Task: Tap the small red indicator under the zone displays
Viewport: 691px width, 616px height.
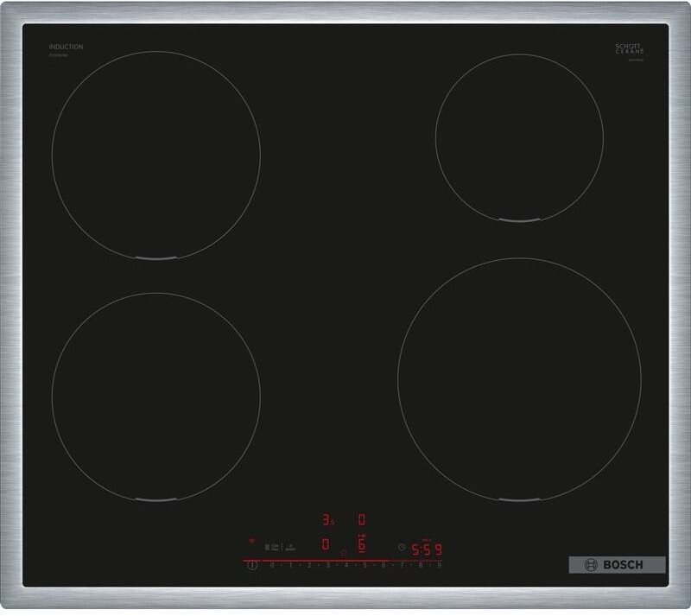Action: pyautogui.click(x=344, y=551)
